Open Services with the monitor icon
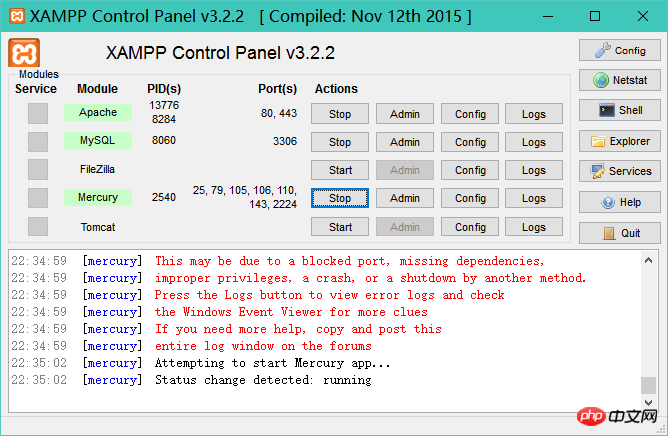Viewport: 668px width, 436px height. [619, 171]
